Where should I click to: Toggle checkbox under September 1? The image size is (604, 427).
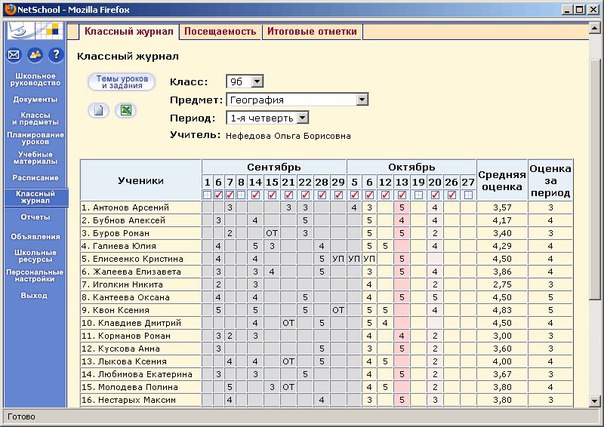(x=207, y=195)
